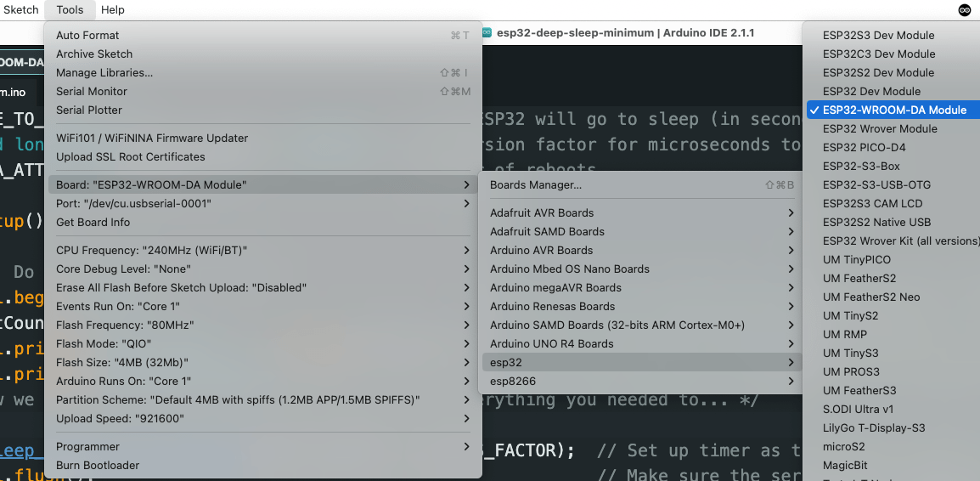Screen dimensions: 980x481
Task: Expand Adafruit SAMD Boards submenu
Action: (x=642, y=231)
